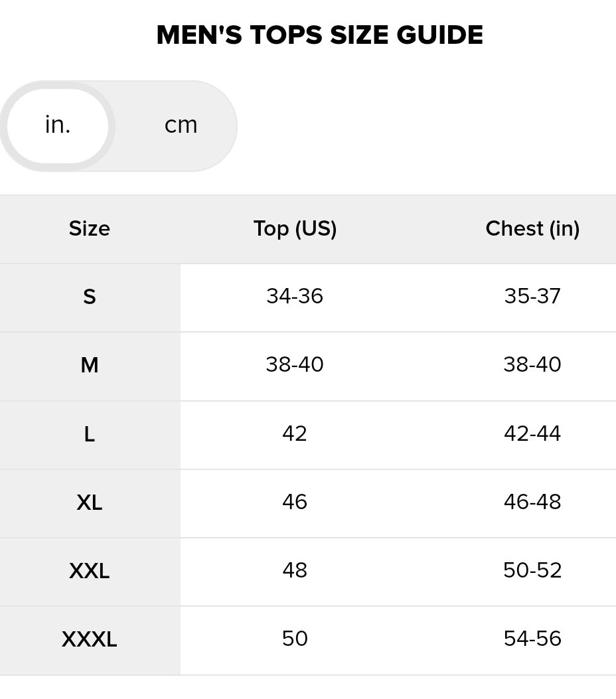Viewport: 616px width, 699px height.
Task: Switch units to cm
Action: coord(181,125)
